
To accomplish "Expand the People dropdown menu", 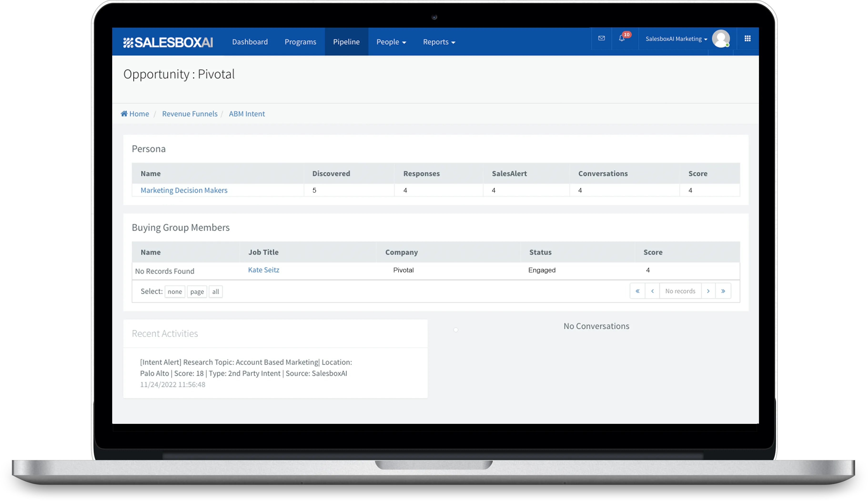I will click(x=391, y=42).
